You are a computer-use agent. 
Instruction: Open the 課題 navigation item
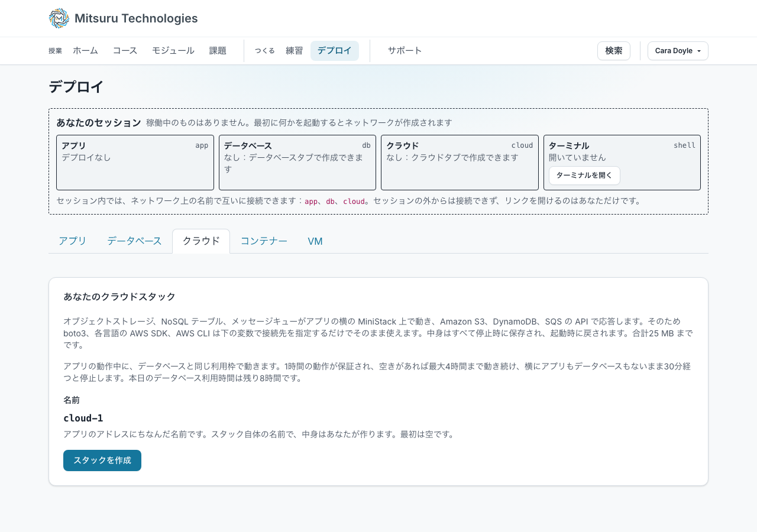(218, 51)
